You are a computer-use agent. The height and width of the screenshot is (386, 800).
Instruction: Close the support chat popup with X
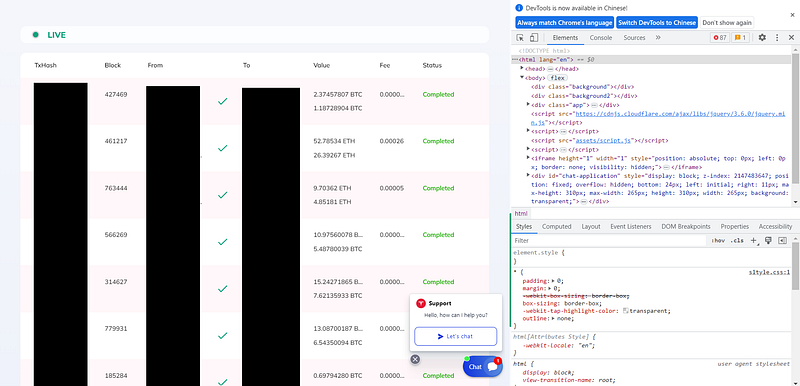(x=415, y=359)
